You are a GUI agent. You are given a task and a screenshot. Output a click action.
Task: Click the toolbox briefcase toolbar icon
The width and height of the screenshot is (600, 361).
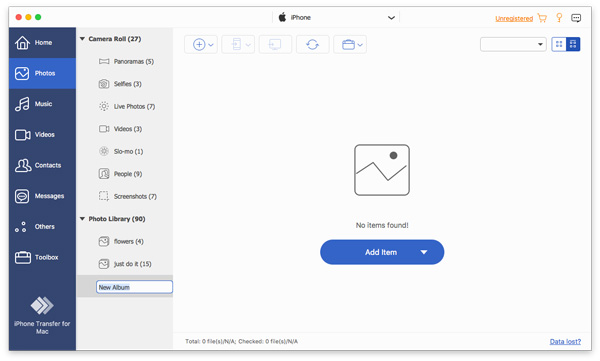tap(348, 44)
